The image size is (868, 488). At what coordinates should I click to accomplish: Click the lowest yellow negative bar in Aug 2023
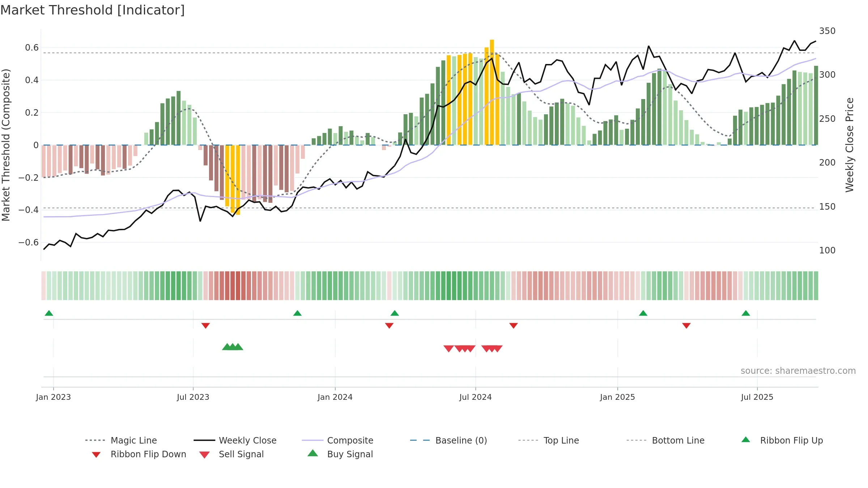point(238,180)
